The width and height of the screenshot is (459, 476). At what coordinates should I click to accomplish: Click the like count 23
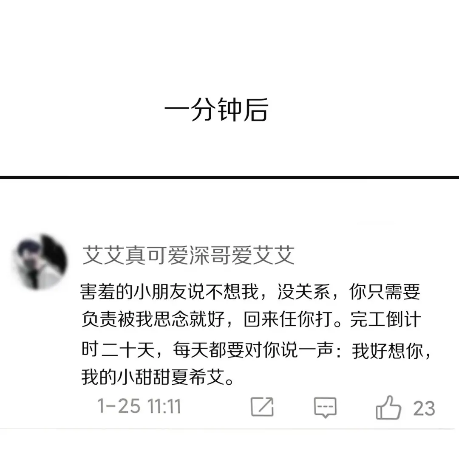(424, 408)
